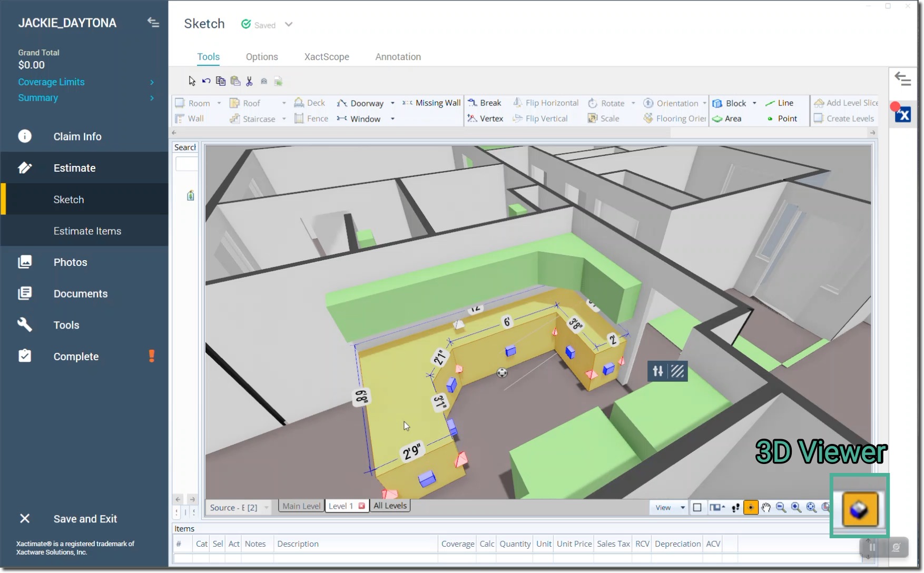The image size is (924, 573).
Task: Click the Zoom Out magnifier
Action: click(781, 507)
